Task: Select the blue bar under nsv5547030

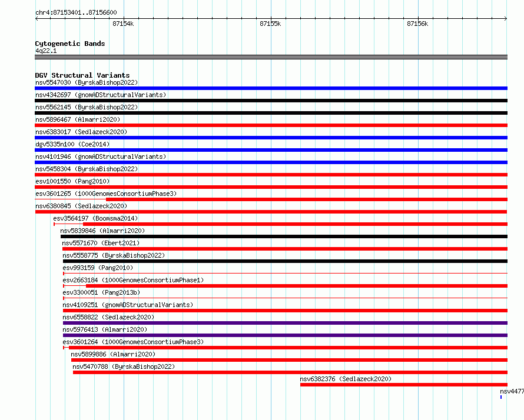Action: tap(271, 88)
